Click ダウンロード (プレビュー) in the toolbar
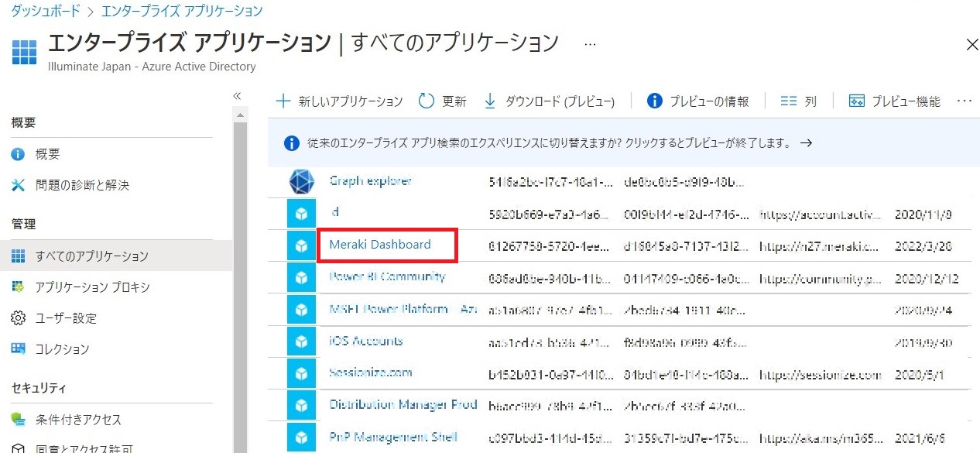Screen dimensions: 980x453 [549, 101]
